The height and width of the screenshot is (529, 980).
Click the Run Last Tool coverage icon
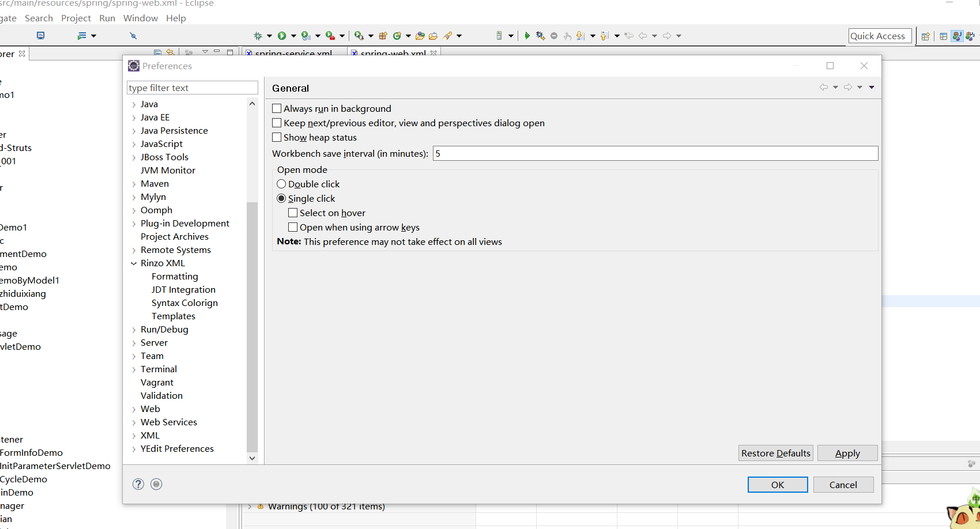[306, 36]
